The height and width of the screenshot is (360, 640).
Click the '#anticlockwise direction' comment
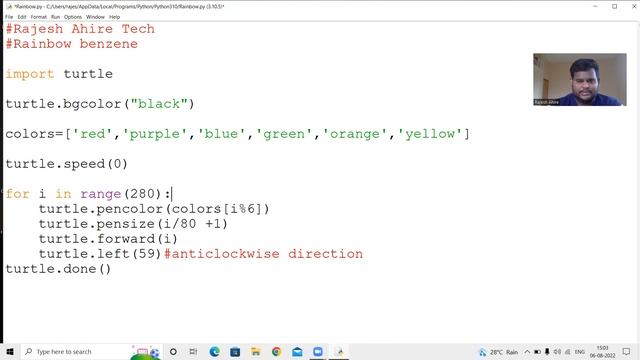tap(263, 254)
